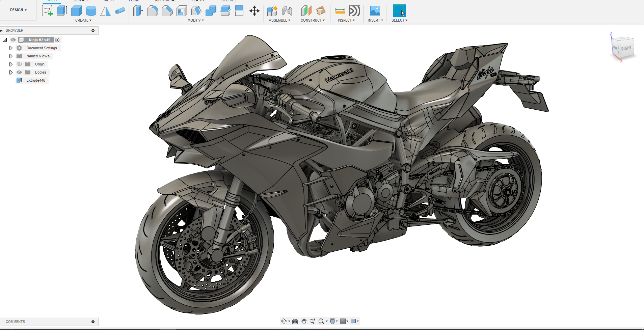
Task: Click the Grid and Snaps icon
Action: pos(343,321)
